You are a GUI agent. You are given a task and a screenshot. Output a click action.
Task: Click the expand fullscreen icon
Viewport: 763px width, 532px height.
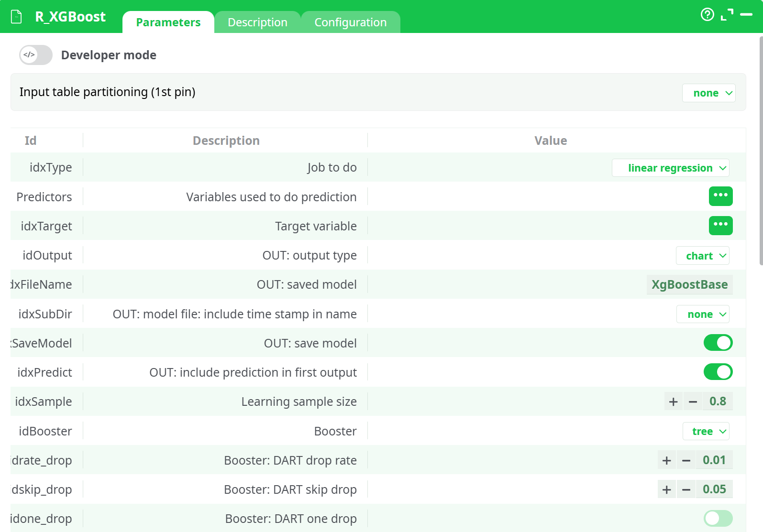pos(727,15)
